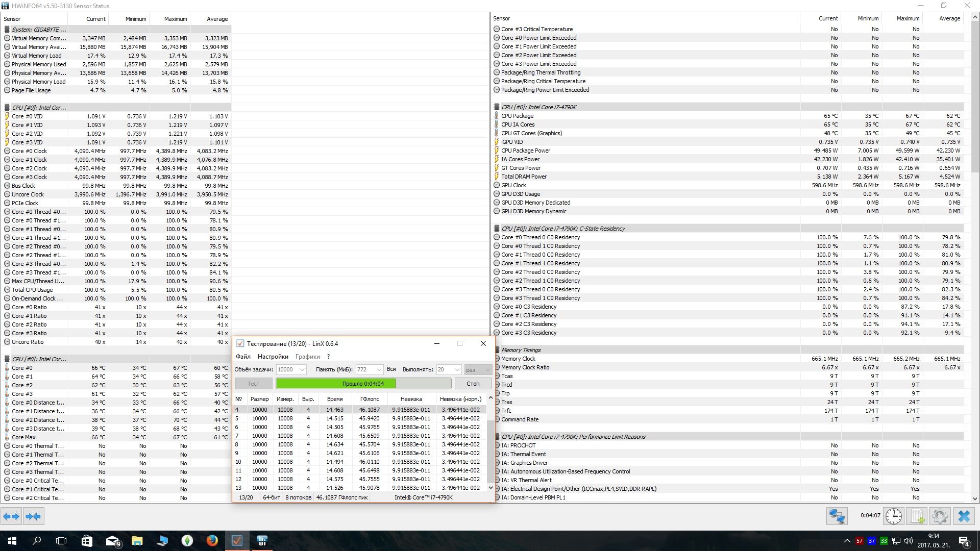Switch to LinX checkmark taskbar icon
Viewport: 980px width, 551px height.
[237, 541]
